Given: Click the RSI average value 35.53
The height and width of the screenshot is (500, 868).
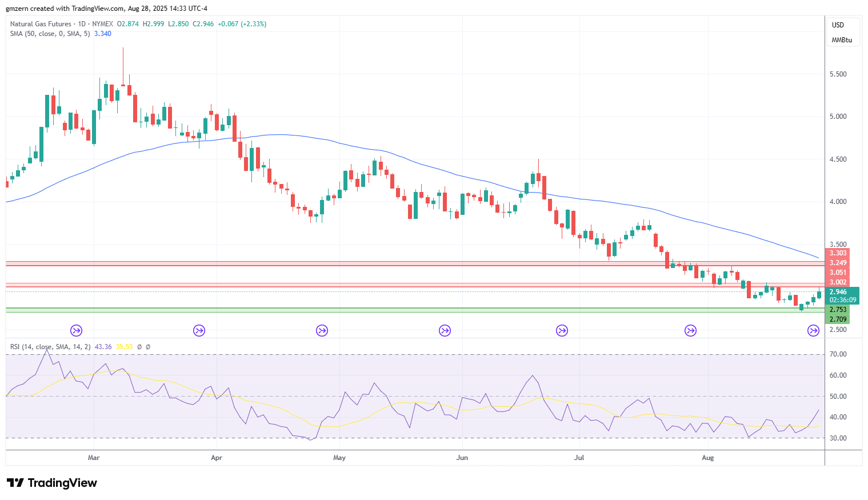Looking at the screenshot, I should (x=124, y=347).
